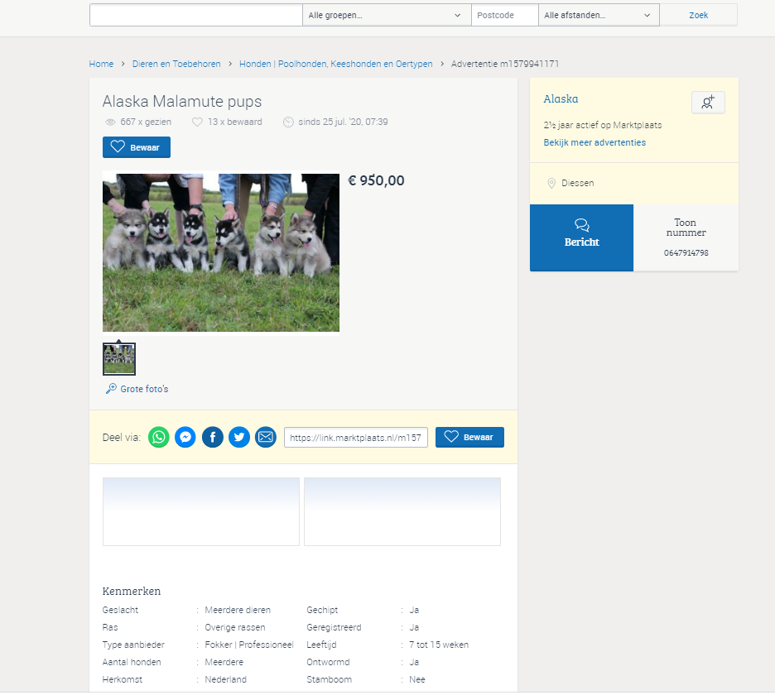Click Bekijk meer advertenties link

pos(594,142)
